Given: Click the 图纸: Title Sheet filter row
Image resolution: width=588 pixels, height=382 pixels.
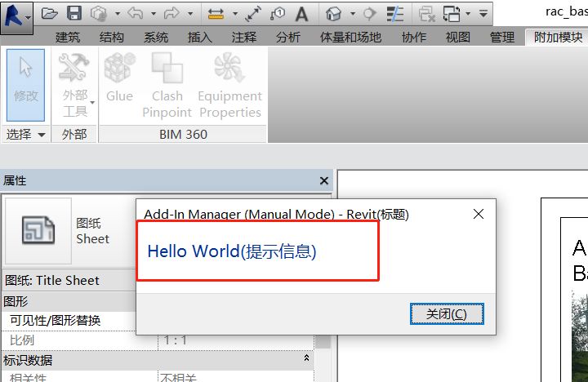Looking at the screenshot, I should click(x=69, y=281).
